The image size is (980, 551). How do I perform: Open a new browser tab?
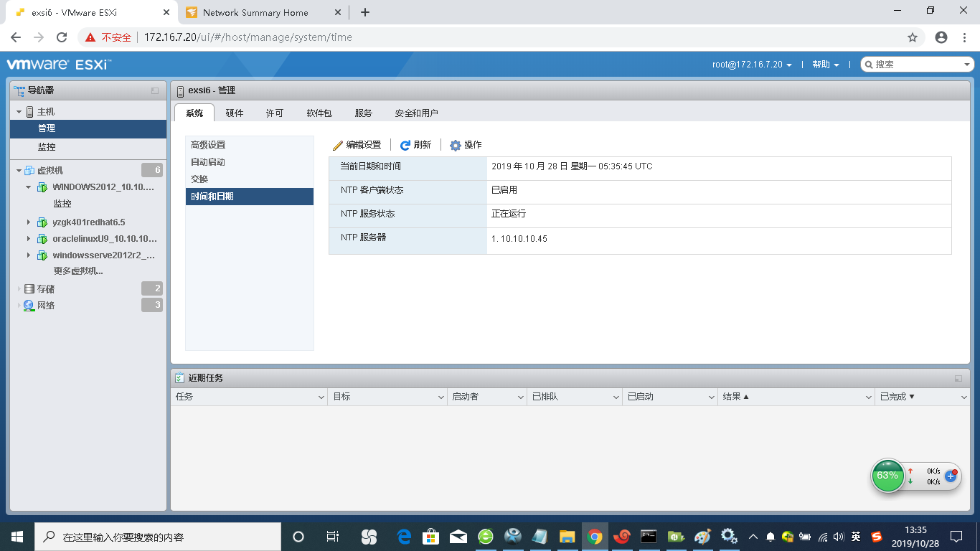tap(365, 12)
